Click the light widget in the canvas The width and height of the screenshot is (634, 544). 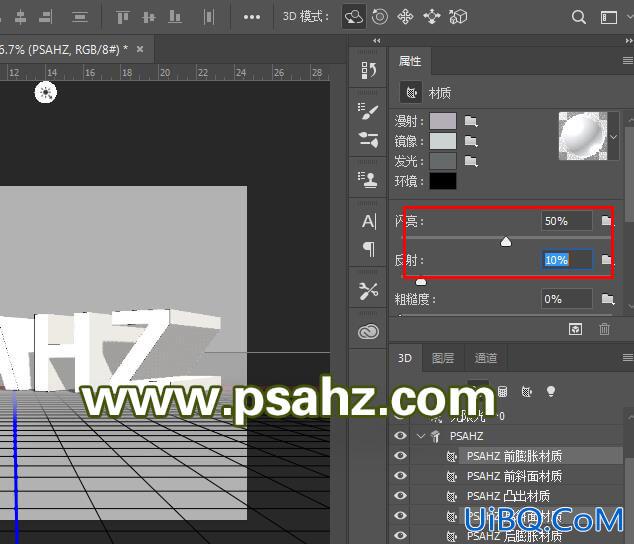tap(46, 92)
